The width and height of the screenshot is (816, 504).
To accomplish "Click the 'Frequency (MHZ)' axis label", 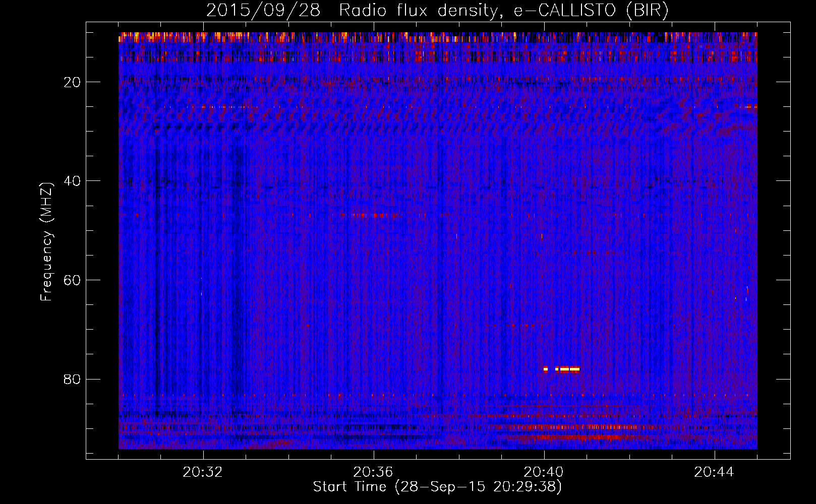I will click(x=46, y=242).
